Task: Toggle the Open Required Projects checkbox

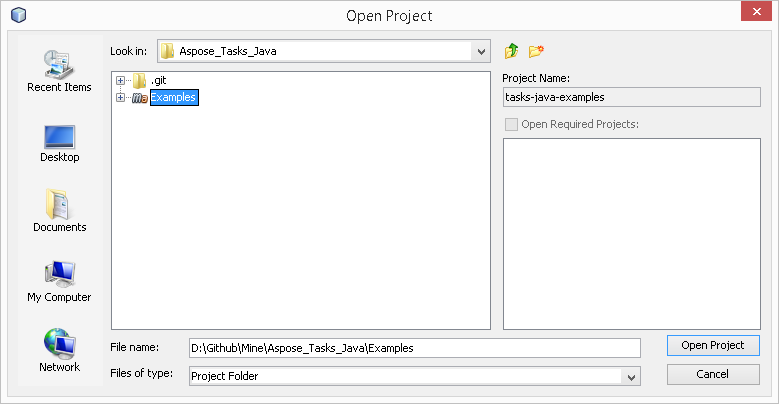Action: point(512,125)
